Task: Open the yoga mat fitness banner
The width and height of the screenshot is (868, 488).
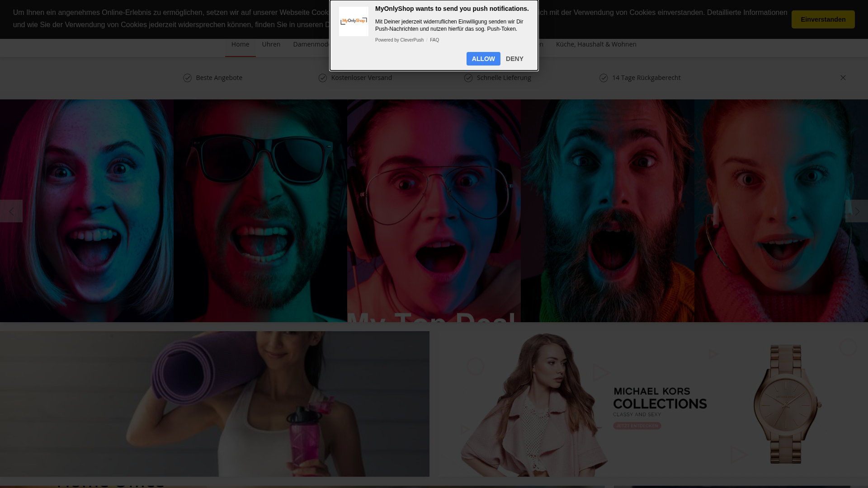Action: click(215, 404)
